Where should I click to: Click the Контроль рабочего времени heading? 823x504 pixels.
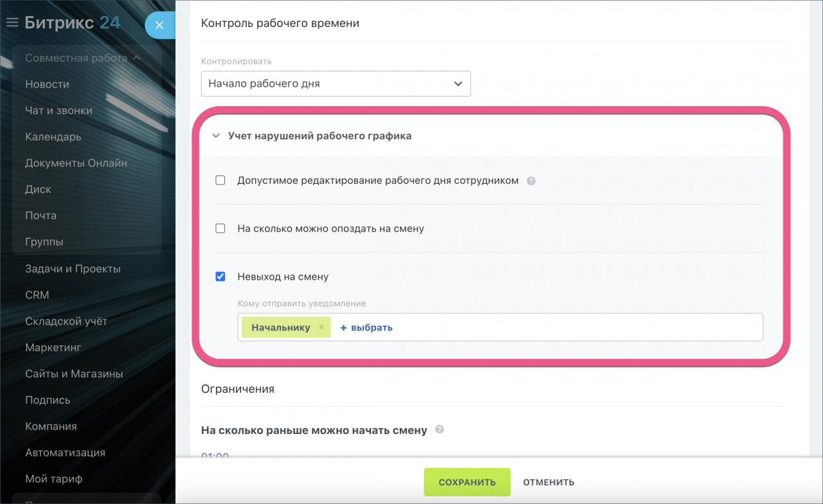tap(280, 23)
